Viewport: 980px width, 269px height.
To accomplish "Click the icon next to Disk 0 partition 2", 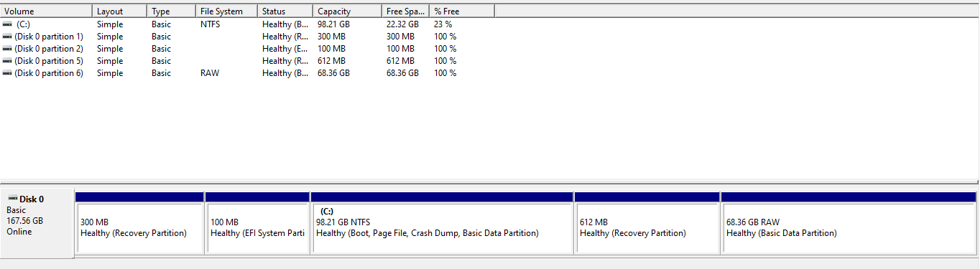I will (7, 49).
